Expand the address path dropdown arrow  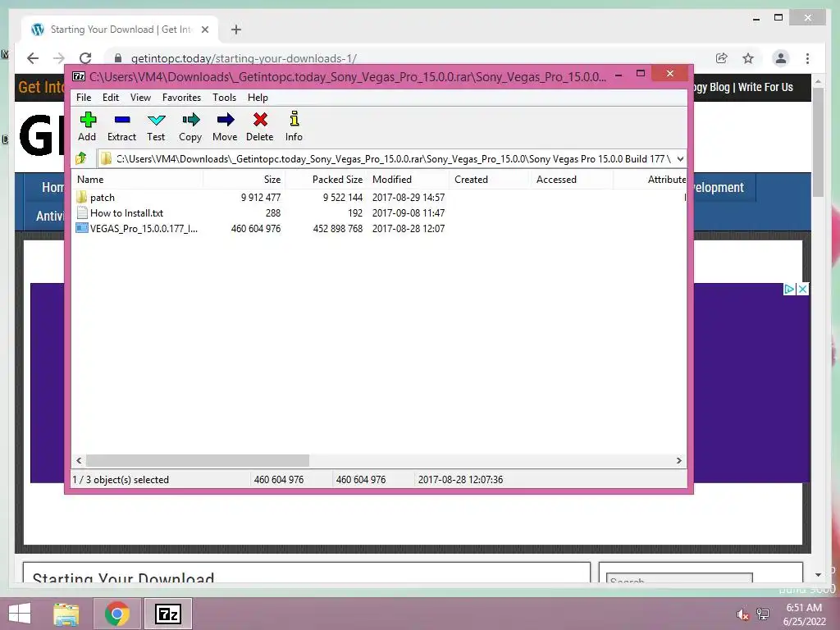click(x=680, y=158)
